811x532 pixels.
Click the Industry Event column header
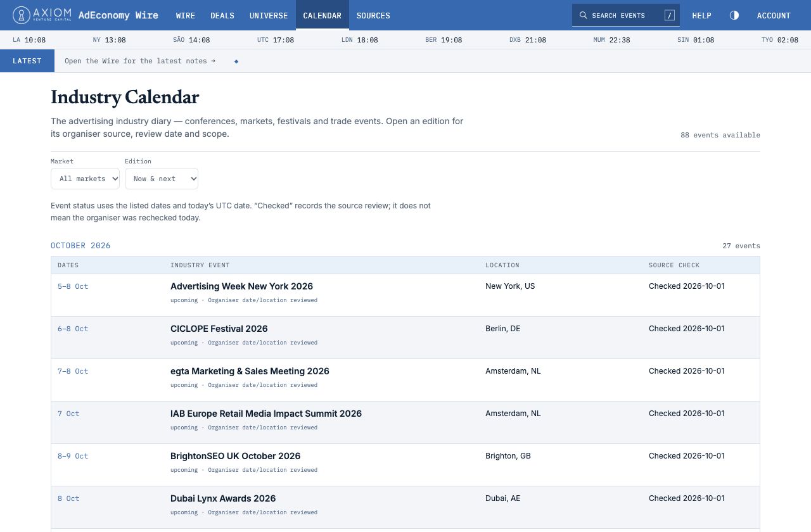click(x=200, y=265)
